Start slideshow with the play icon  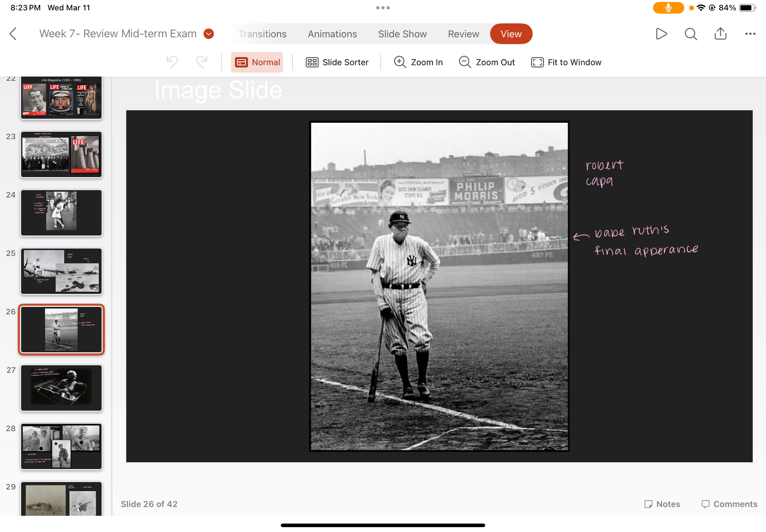(661, 34)
